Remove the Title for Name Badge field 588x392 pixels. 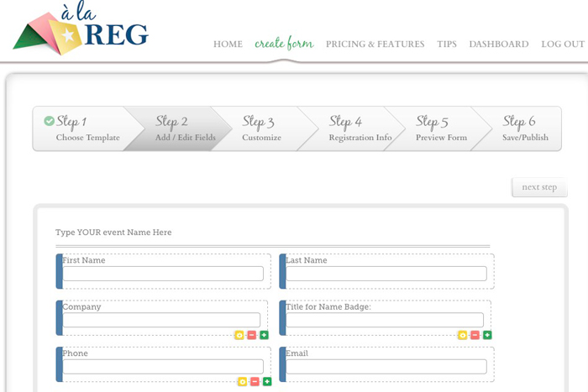pyautogui.click(x=475, y=335)
